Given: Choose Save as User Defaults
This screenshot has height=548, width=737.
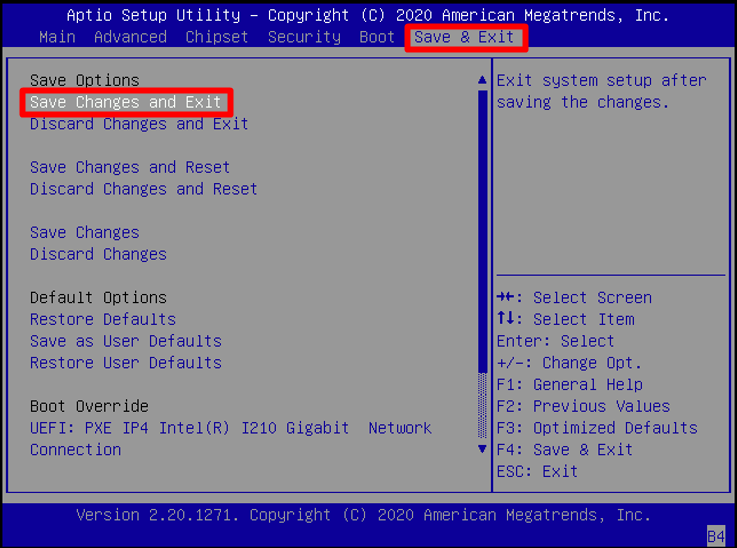Looking at the screenshot, I should [125, 341].
